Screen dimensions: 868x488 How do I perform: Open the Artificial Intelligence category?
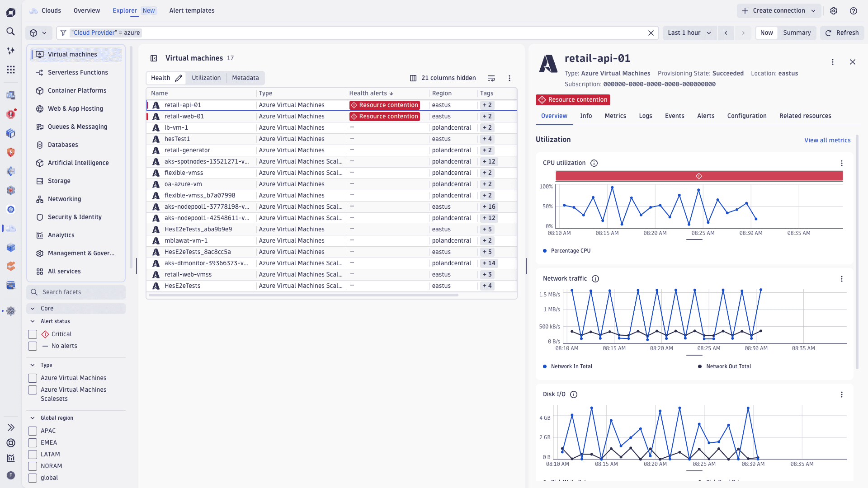[40, 163]
